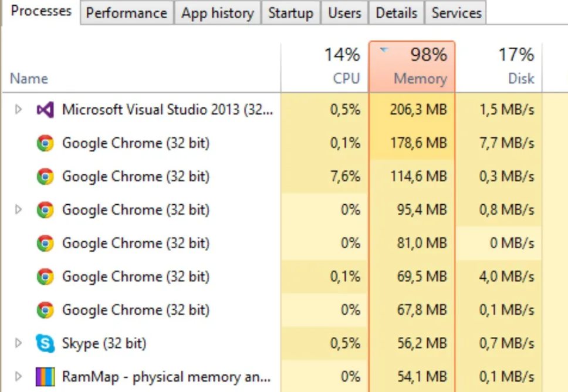Click Chrome icon using 178,6 MB memory

[45, 143]
